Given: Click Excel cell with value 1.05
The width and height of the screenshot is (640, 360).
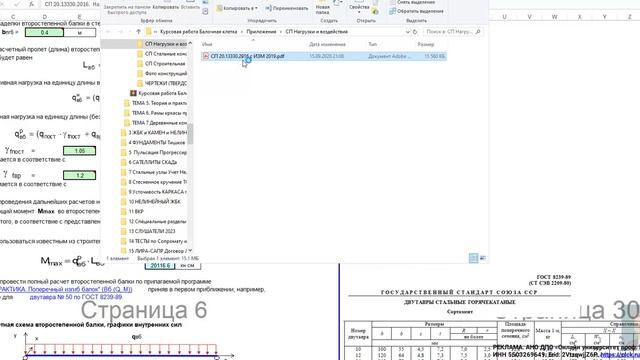Looking at the screenshot, I should tap(80, 151).
